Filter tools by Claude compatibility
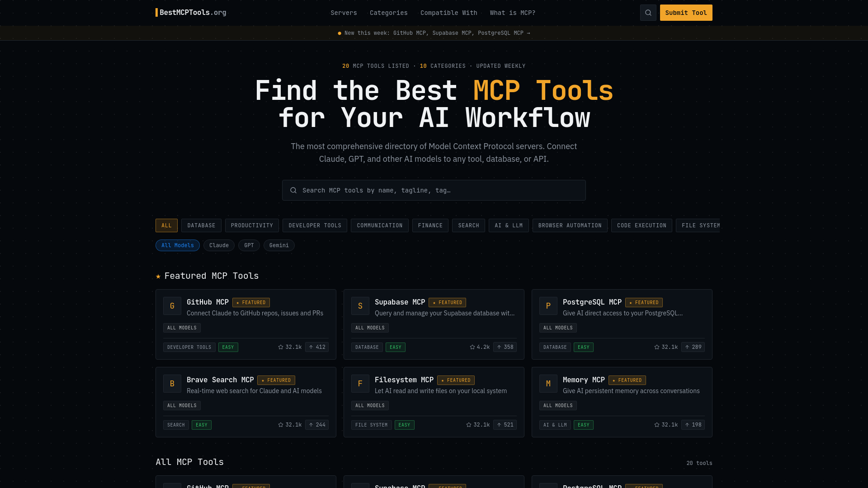The image size is (868, 488). coord(219,245)
